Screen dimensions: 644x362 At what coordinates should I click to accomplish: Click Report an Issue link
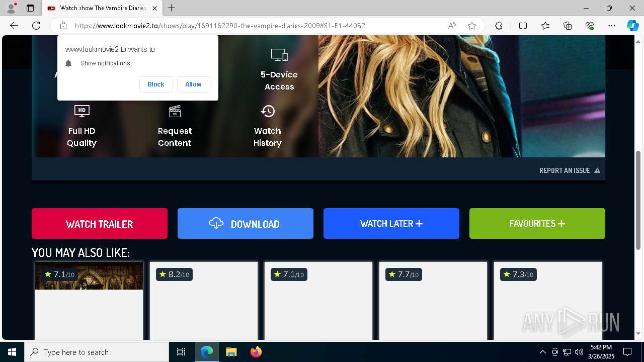click(x=570, y=170)
